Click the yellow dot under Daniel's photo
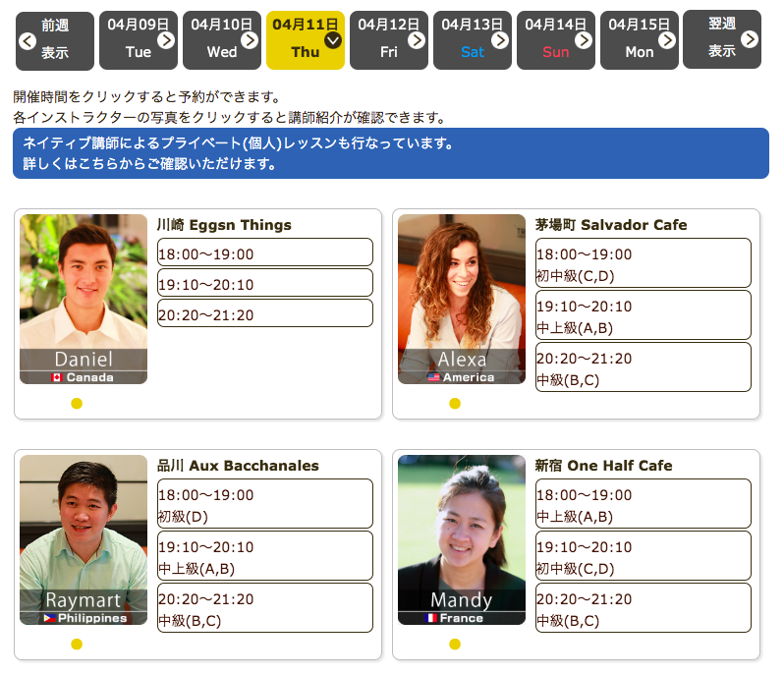This screenshot has height=674, width=784. point(77,403)
